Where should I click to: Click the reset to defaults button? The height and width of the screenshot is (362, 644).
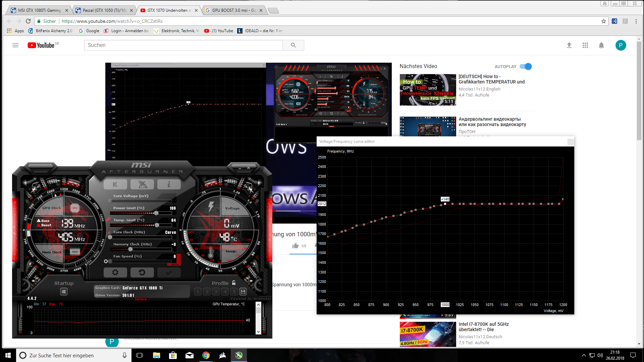142,273
